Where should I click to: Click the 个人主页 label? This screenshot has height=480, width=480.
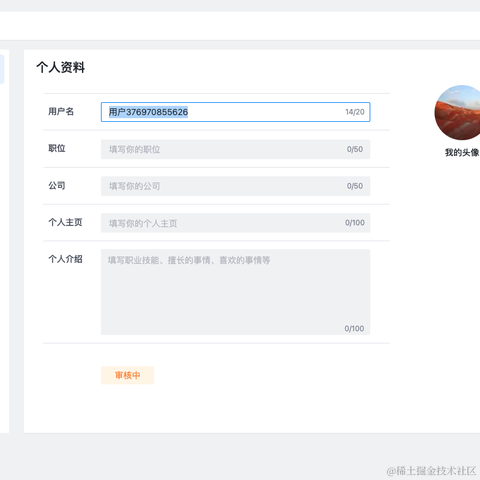click(x=65, y=222)
